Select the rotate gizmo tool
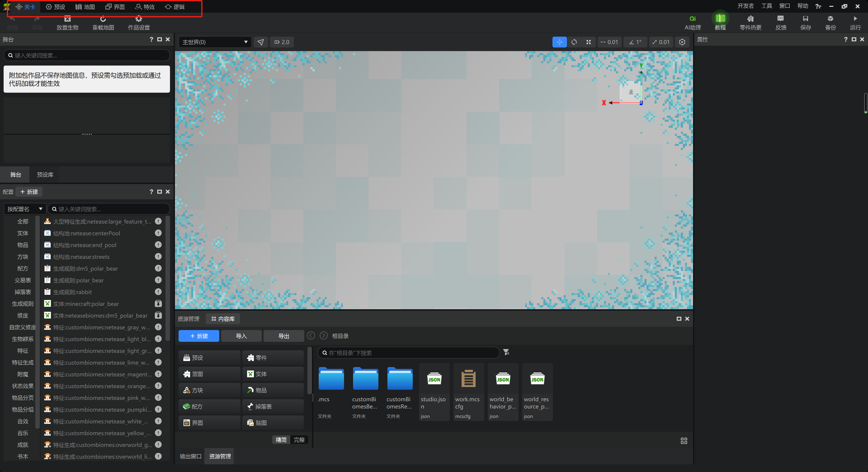 [574, 42]
